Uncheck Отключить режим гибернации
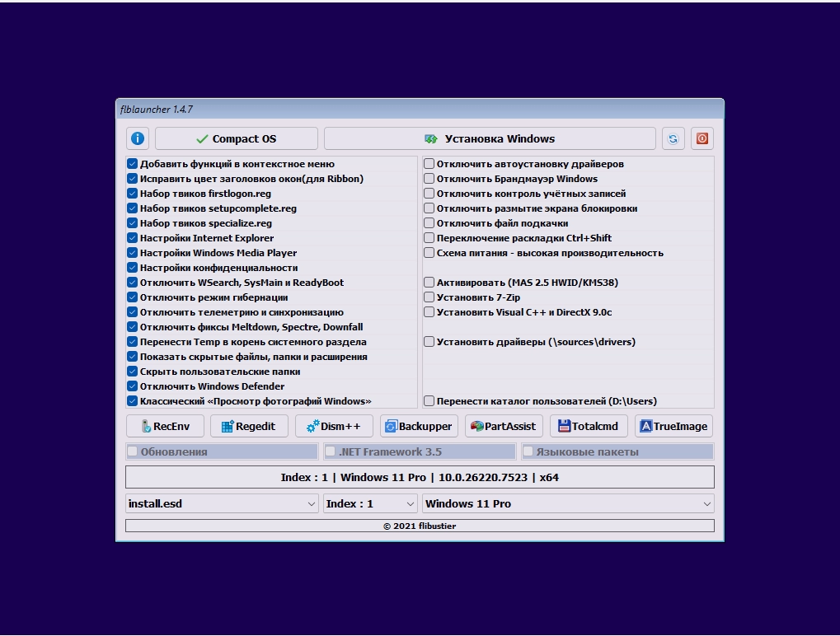The image size is (840, 636). pyautogui.click(x=132, y=297)
